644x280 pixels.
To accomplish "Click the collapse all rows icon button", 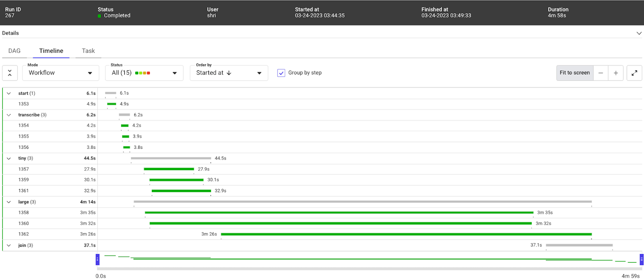I will coord(10,73).
